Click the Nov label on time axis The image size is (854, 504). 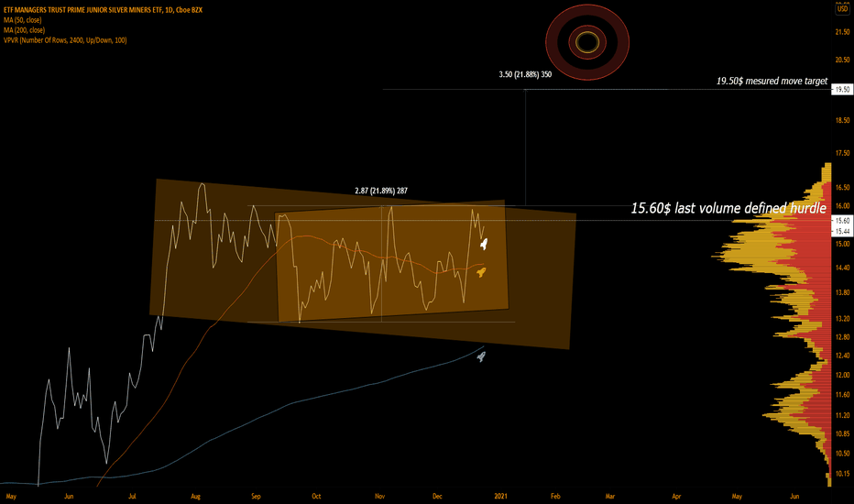point(380,497)
